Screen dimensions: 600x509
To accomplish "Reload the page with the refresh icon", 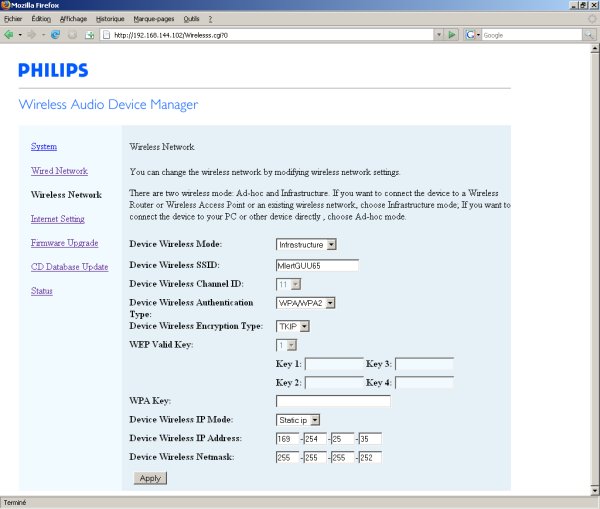I will (55, 34).
